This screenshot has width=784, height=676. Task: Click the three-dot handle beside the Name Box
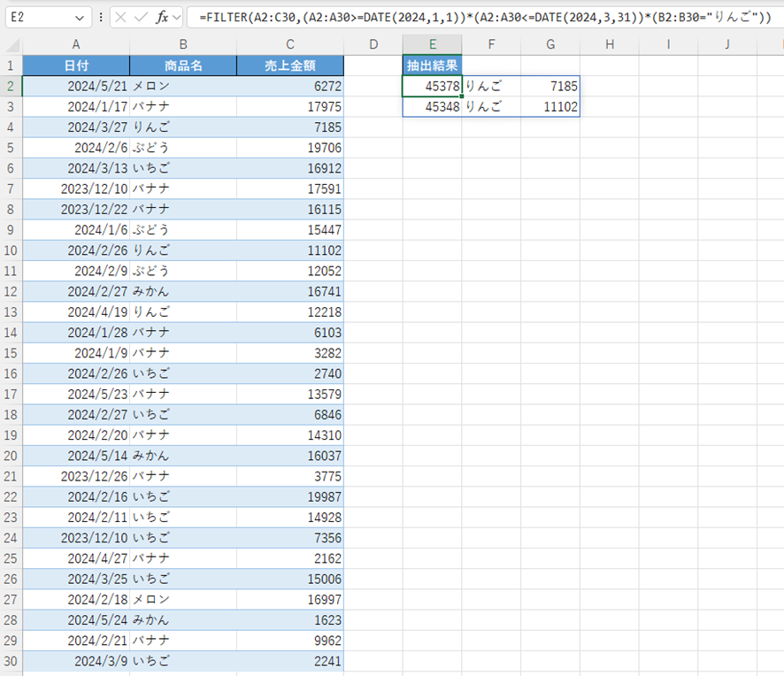(x=100, y=18)
